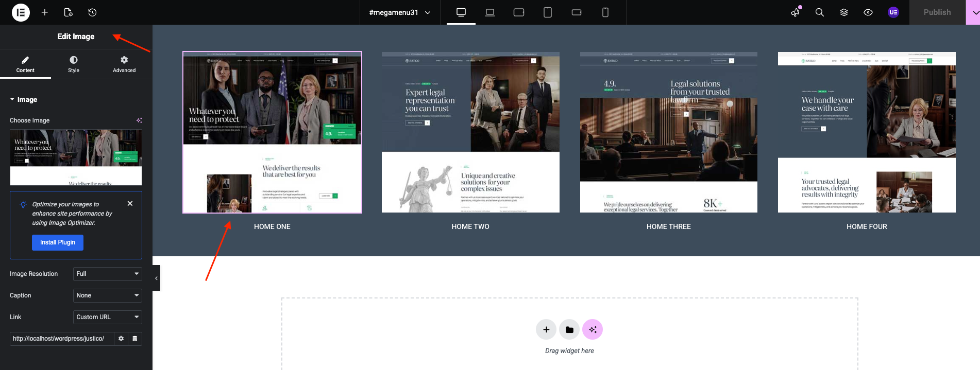Viewport: 980px width, 370px height.
Task: Click the Add Element plus icon
Action: [x=45, y=12]
